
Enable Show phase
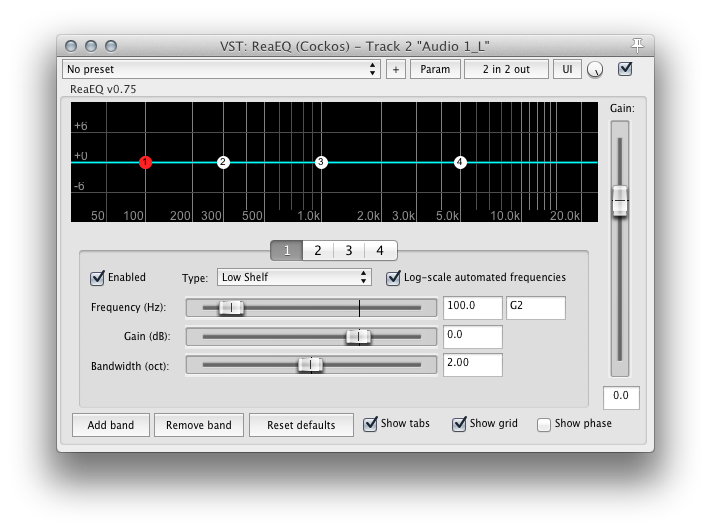pyautogui.click(x=544, y=424)
